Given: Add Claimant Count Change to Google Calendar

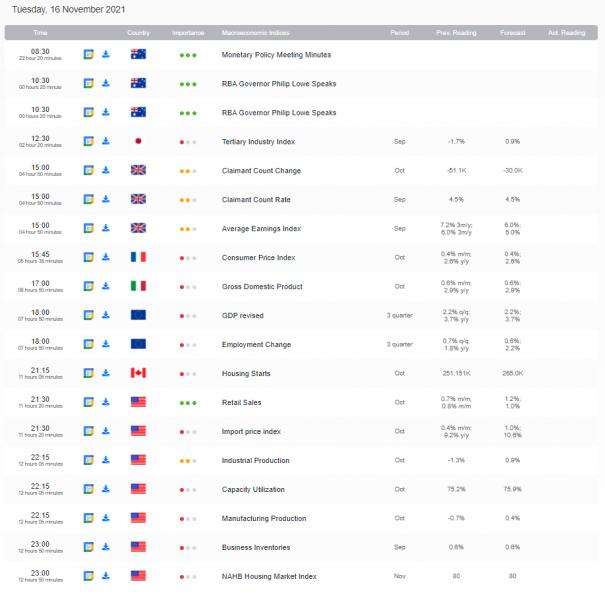Looking at the screenshot, I should 88,170.
